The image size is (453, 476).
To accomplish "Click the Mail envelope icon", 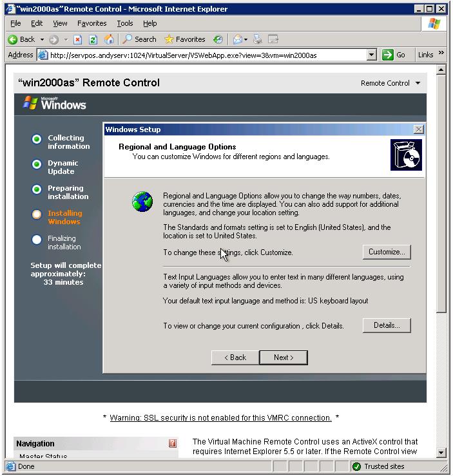I will (237, 39).
